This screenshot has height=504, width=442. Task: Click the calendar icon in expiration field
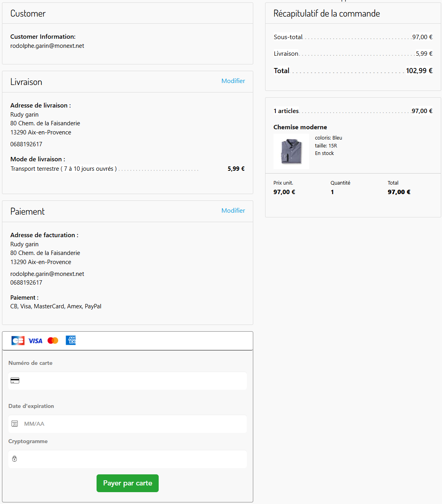point(15,424)
